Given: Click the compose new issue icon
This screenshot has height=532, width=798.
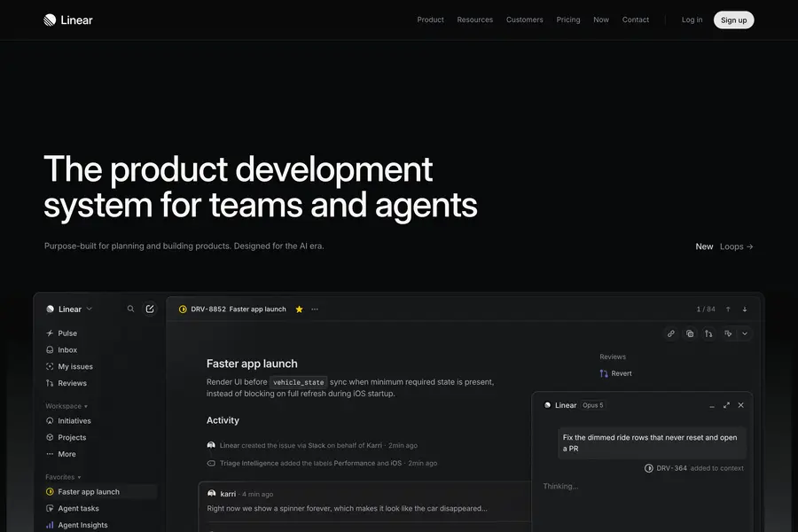Looking at the screenshot, I should coord(150,309).
